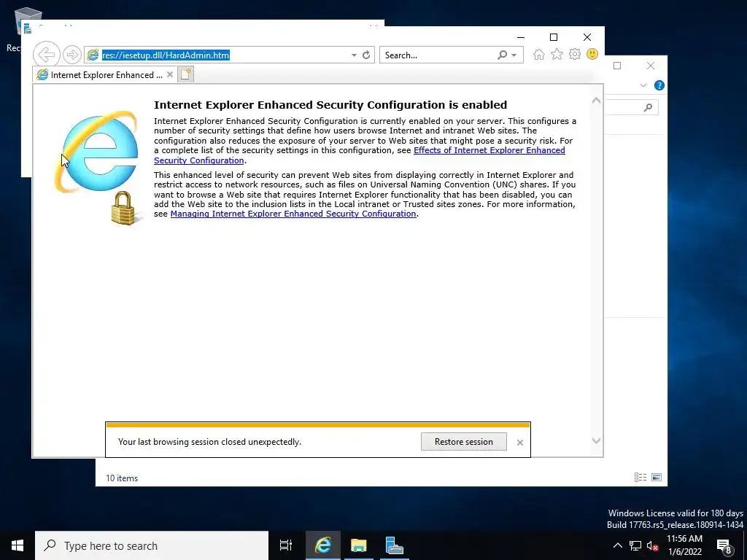747x560 pixels.
Task: Open File Explorer from the taskbar
Action: [359, 545]
